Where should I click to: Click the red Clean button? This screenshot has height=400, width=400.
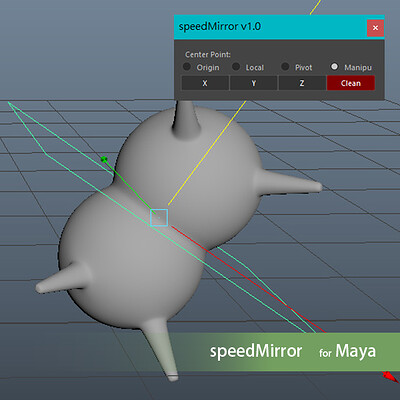[351, 83]
